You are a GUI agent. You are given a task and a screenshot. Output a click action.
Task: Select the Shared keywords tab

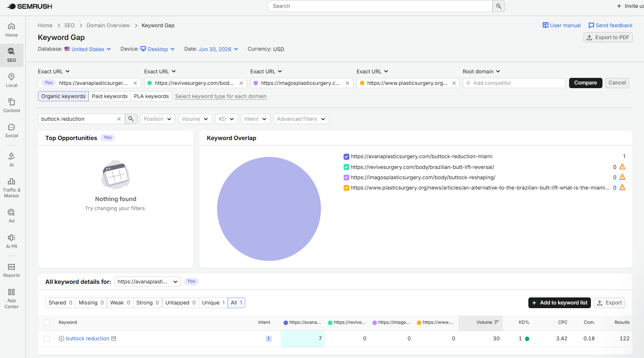60,303
